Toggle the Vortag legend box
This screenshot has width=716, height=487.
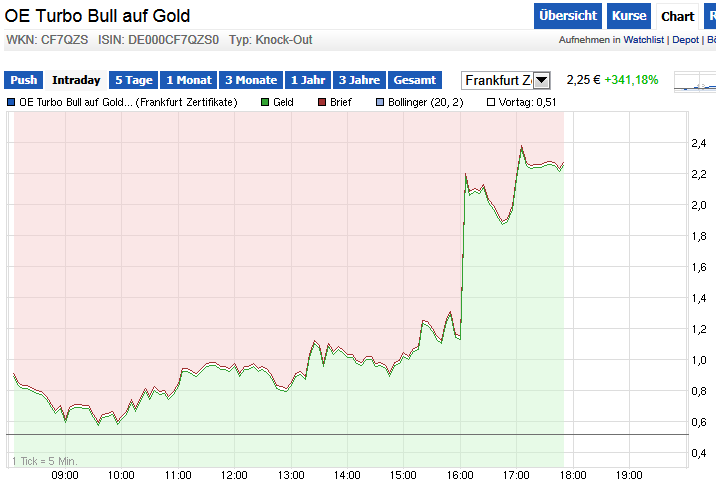point(491,102)
